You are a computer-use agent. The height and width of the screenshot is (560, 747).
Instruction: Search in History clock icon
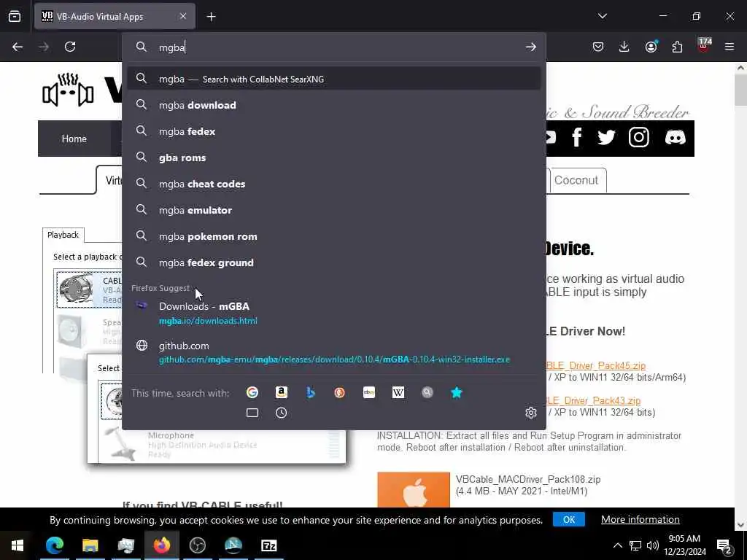[x=282, y=413]
